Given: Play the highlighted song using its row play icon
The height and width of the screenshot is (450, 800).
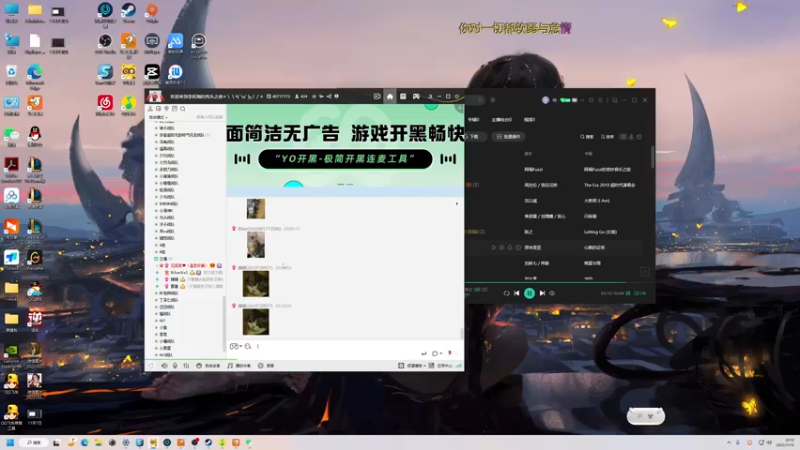Looking at the screenshot, I should click(493, 247).
